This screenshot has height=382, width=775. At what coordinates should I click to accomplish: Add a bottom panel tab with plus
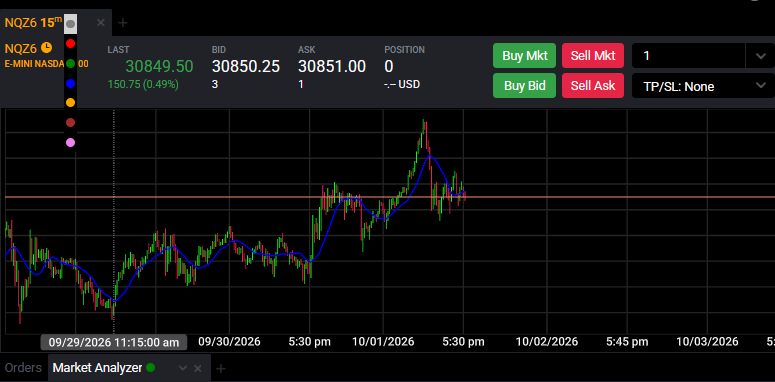coord(221,368)
